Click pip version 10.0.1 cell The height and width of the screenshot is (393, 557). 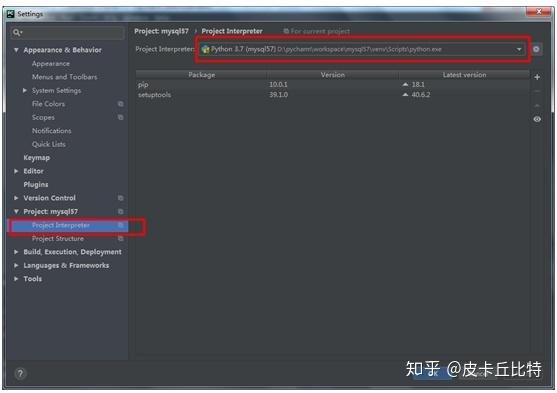pos(278,85)
